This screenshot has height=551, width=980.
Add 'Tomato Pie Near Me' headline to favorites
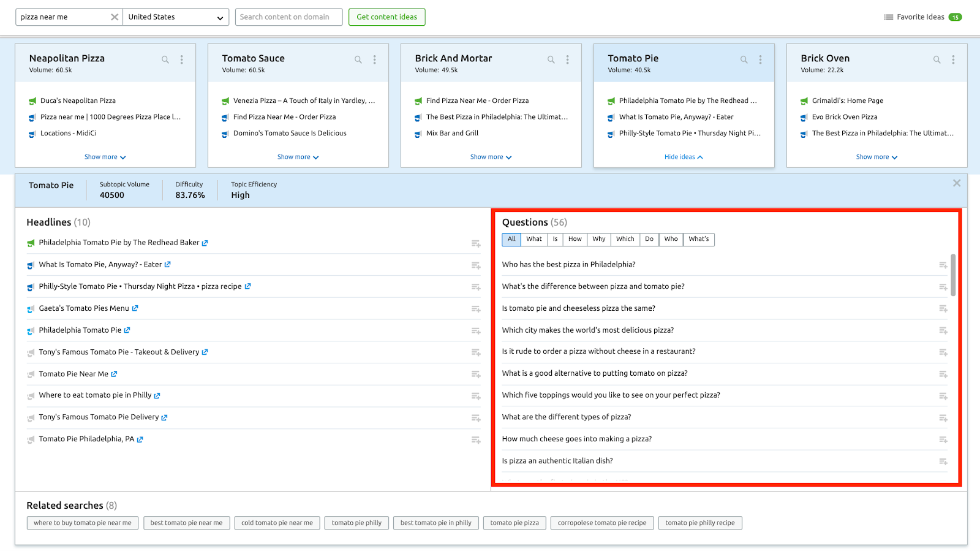[476, 374]
